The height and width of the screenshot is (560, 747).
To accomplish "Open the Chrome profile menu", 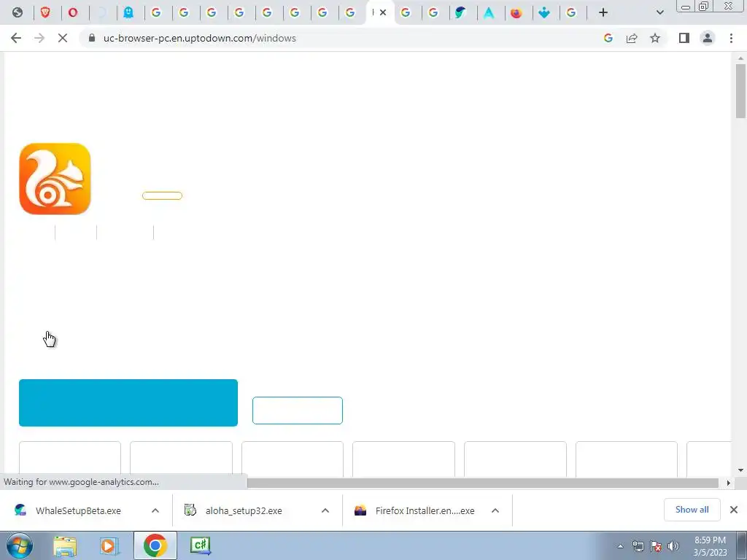I will (708, 38).
